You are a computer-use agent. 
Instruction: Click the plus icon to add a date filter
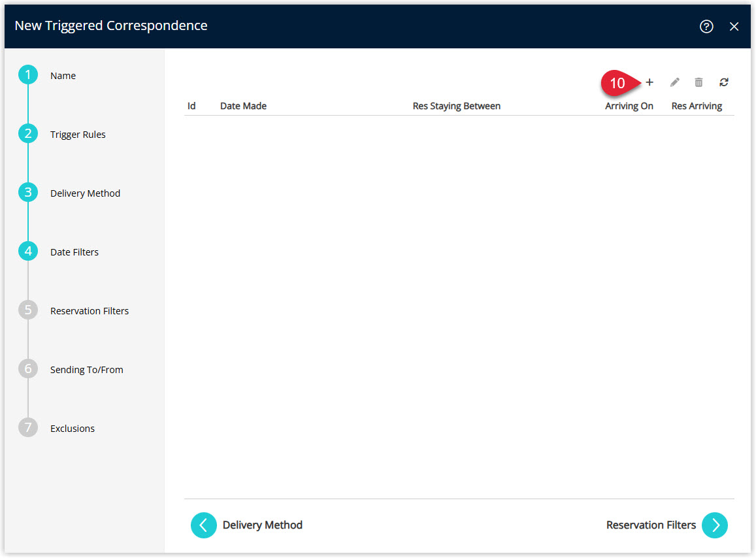click(x=649, y=82)
